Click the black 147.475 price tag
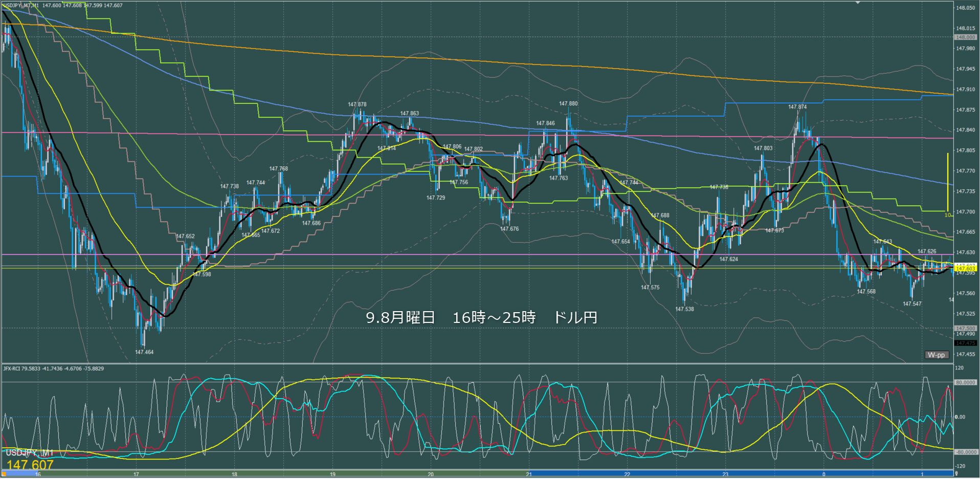This screenshot has width=980, height=479. [965, 343]
